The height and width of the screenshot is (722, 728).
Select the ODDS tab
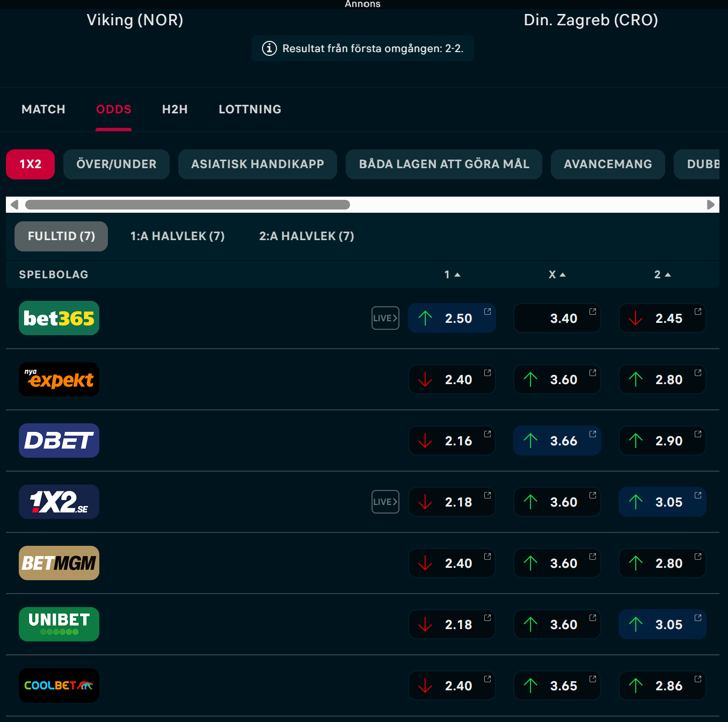click(x=114, y=110)
